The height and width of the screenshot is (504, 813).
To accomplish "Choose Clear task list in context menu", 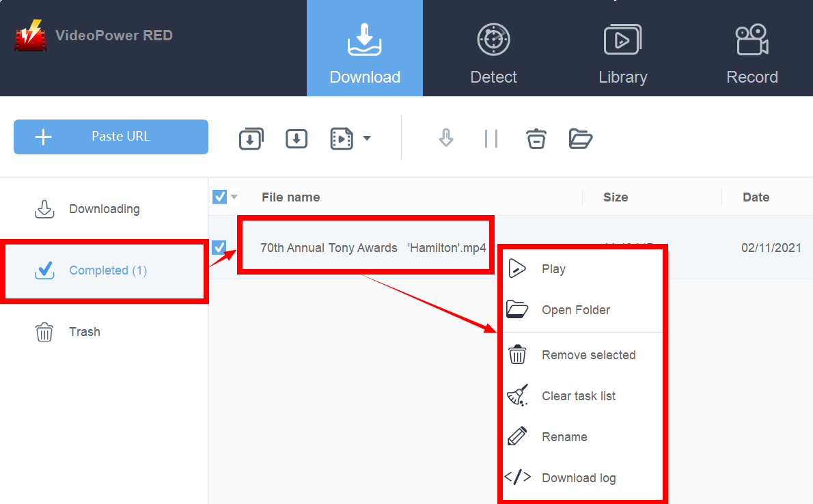I will pos(583,396).
